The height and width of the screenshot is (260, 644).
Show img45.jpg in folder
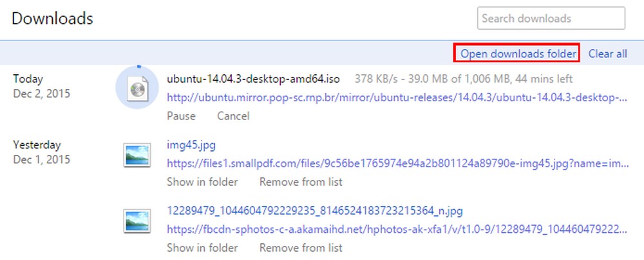click(202, 182)
